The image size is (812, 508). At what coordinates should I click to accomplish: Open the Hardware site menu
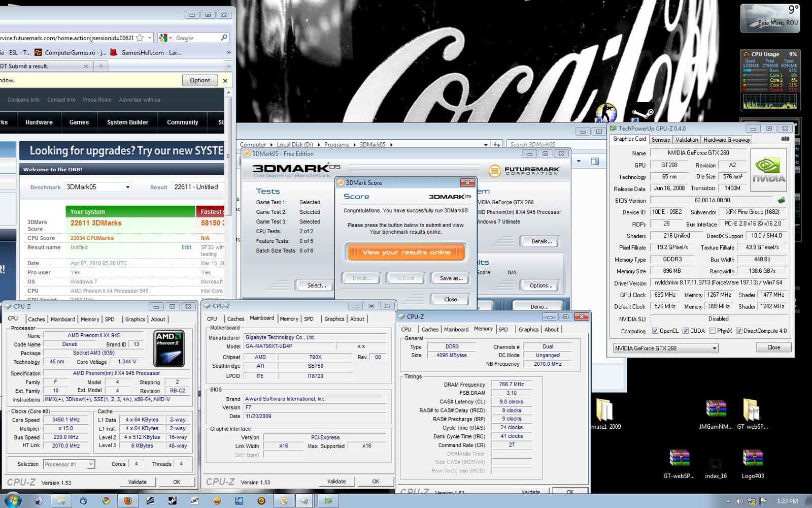[39, 122]
